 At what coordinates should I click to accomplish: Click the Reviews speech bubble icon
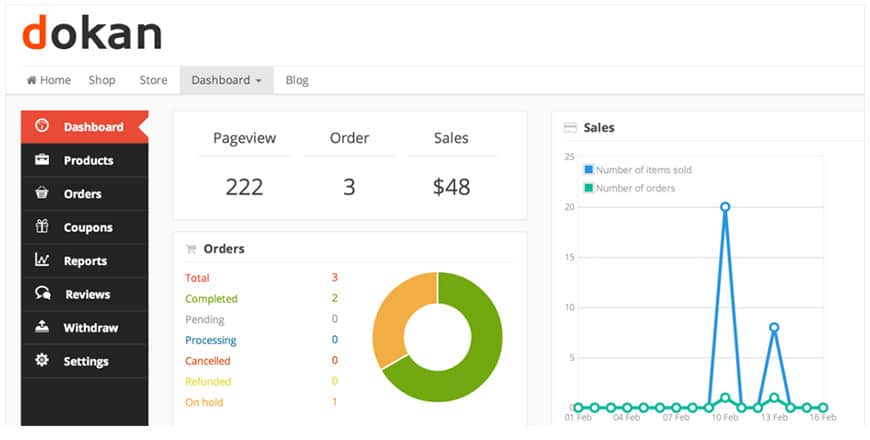[x=43, y=293]
